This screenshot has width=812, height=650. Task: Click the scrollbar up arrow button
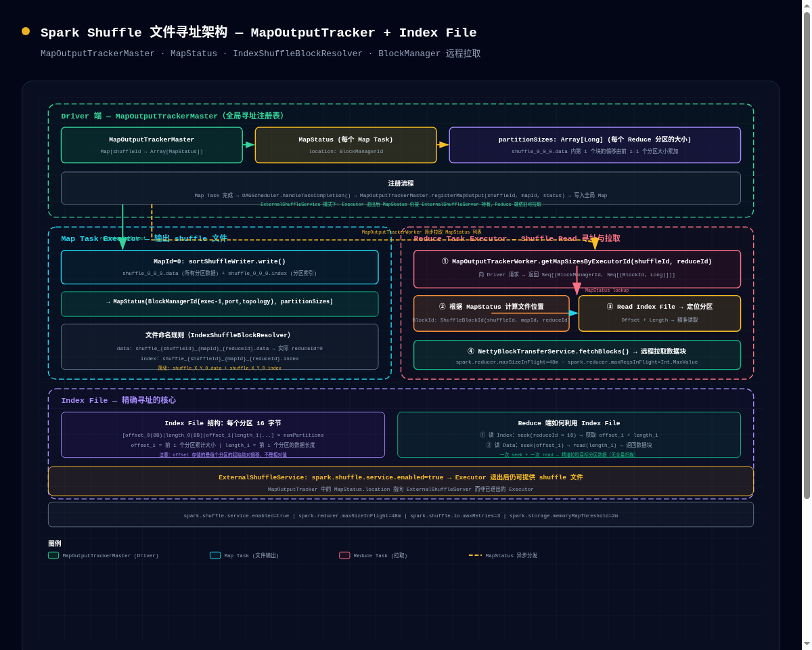coord(807,5)
